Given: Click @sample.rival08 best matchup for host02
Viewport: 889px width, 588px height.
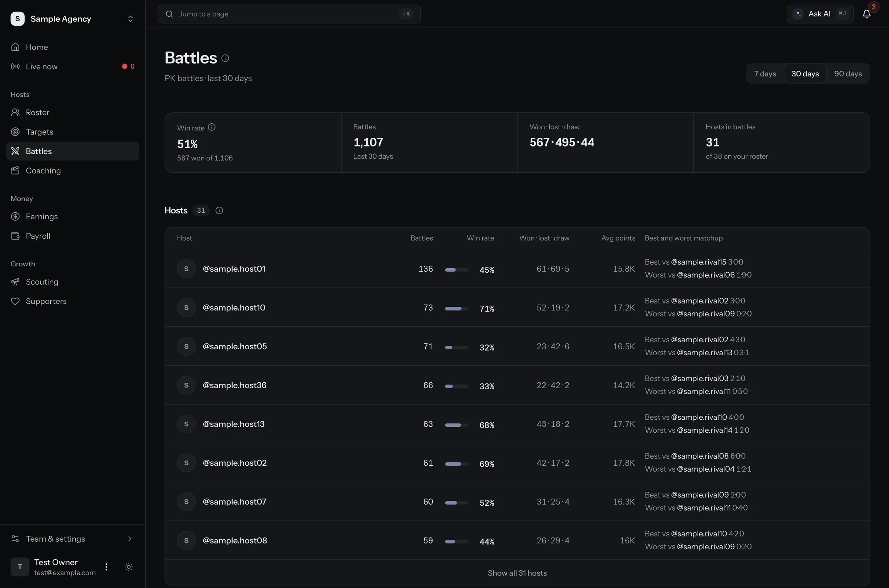Looking at the screenshot, I should pyautogui.click(x=700, y=456).
